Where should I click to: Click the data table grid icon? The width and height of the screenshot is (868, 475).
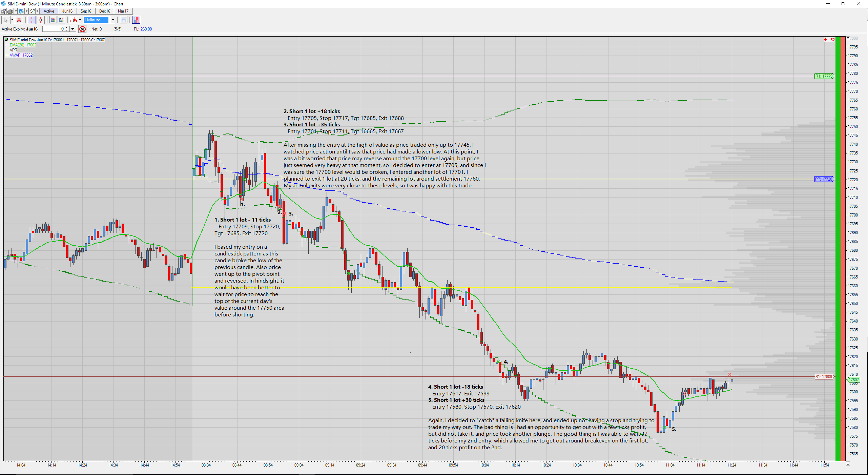pos(123,20)
